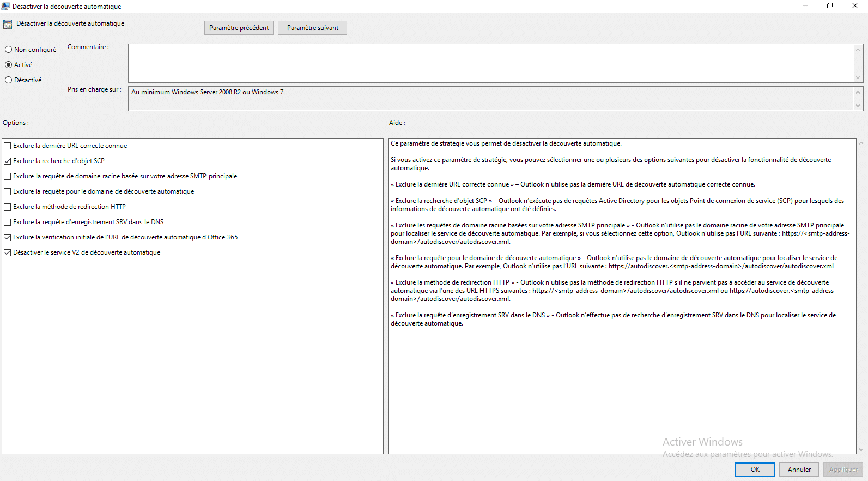Choose the 'Activé' radio option
The height and width of the screenshot is (481, 868).
click(9, 65)
